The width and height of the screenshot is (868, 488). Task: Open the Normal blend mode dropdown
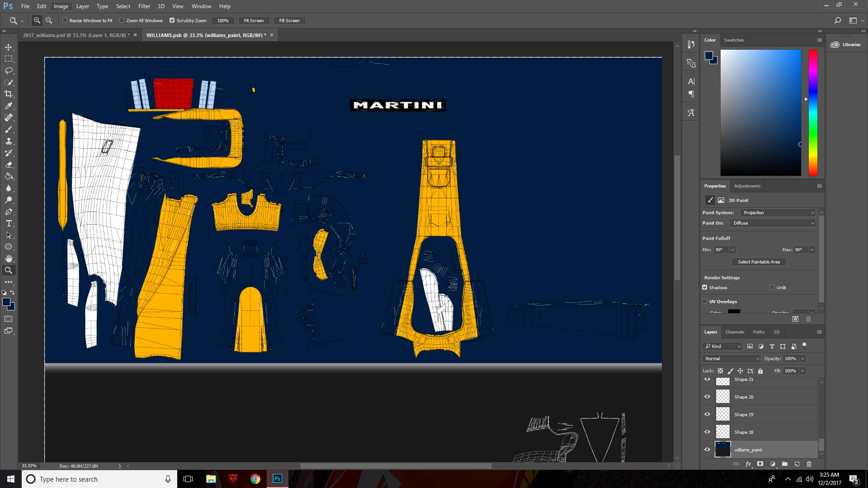click(732, 359)
